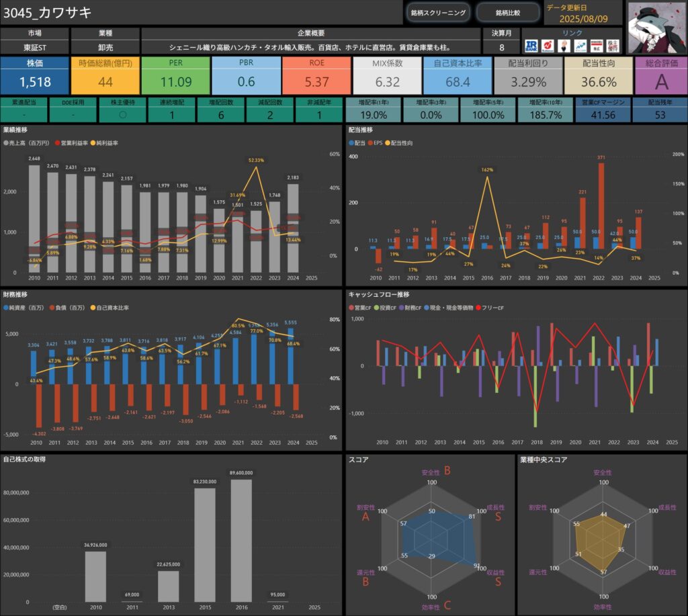Screen dimensions: 688x616
Task: Open the blue rising-arrow chart link icon
Action: click(580, 46)
